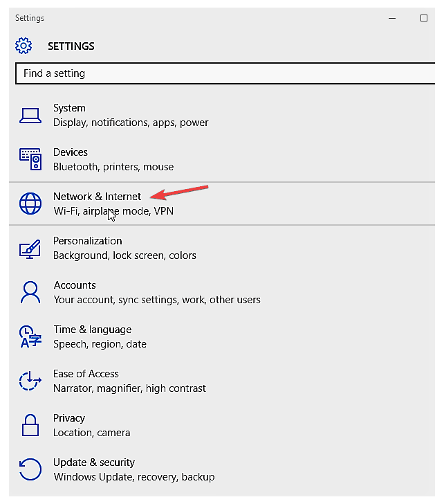444x504 pixels.
Task: Click 'Windows Update, recovery, backup' description
Action: pyautogui.click(x=134, y=477)
